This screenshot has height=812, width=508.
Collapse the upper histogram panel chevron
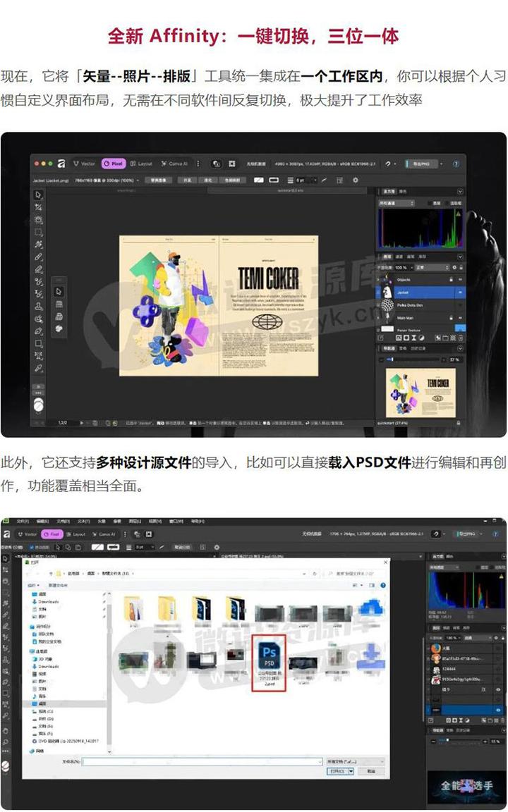(x=459, y=192)
